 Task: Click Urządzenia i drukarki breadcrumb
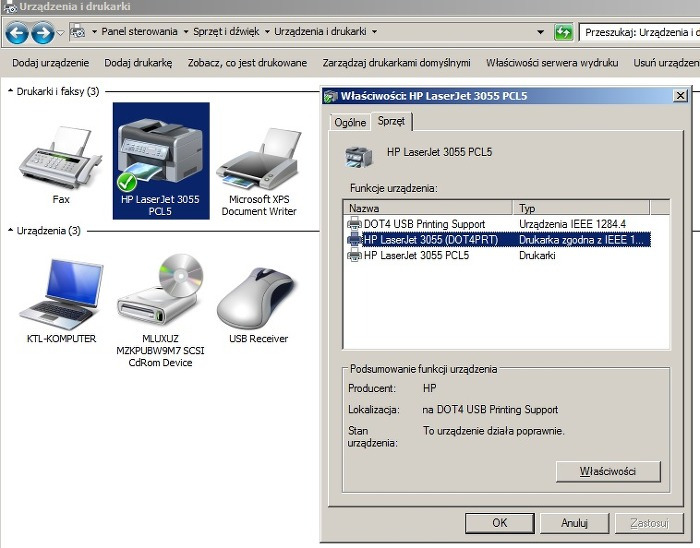[x=320, y=32]
